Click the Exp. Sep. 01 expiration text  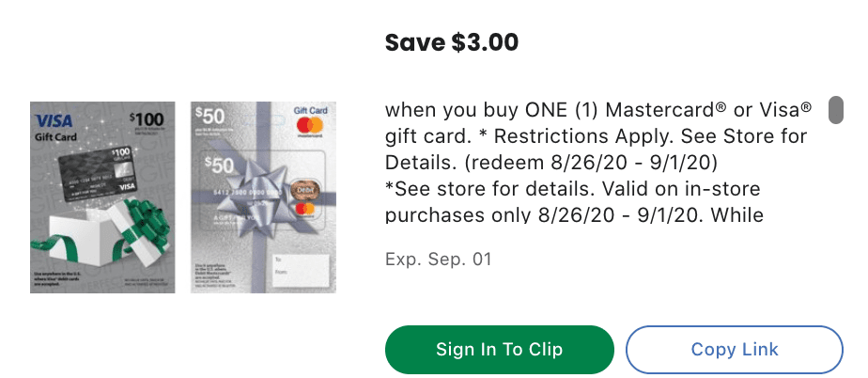point(438,259)
